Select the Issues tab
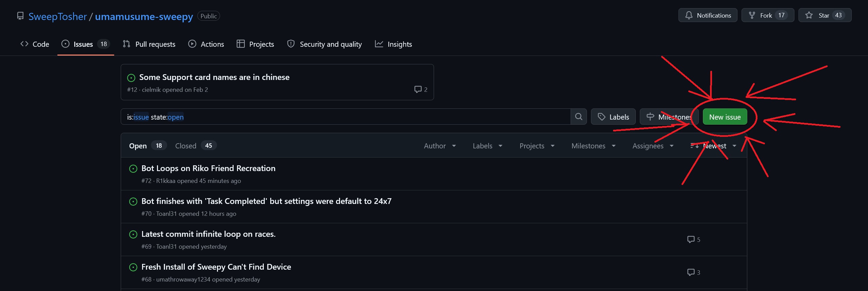868x291 pixels. click(85, 44)
